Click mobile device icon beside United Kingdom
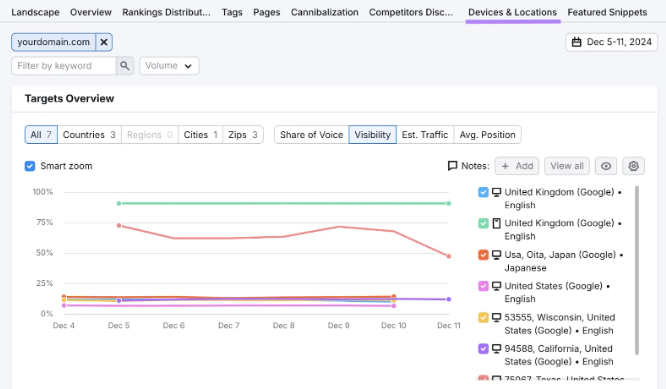 pos(497,223)
